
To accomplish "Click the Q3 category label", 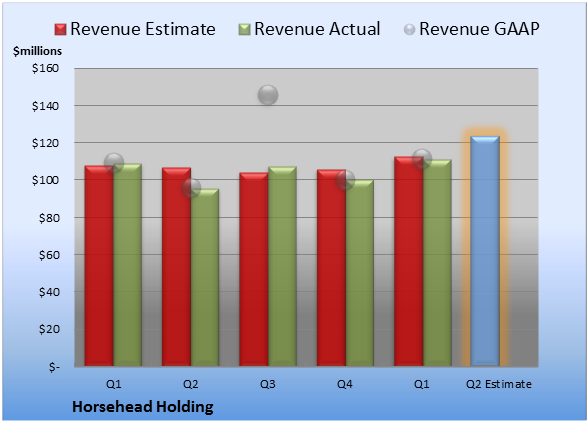I will (268, 384).
